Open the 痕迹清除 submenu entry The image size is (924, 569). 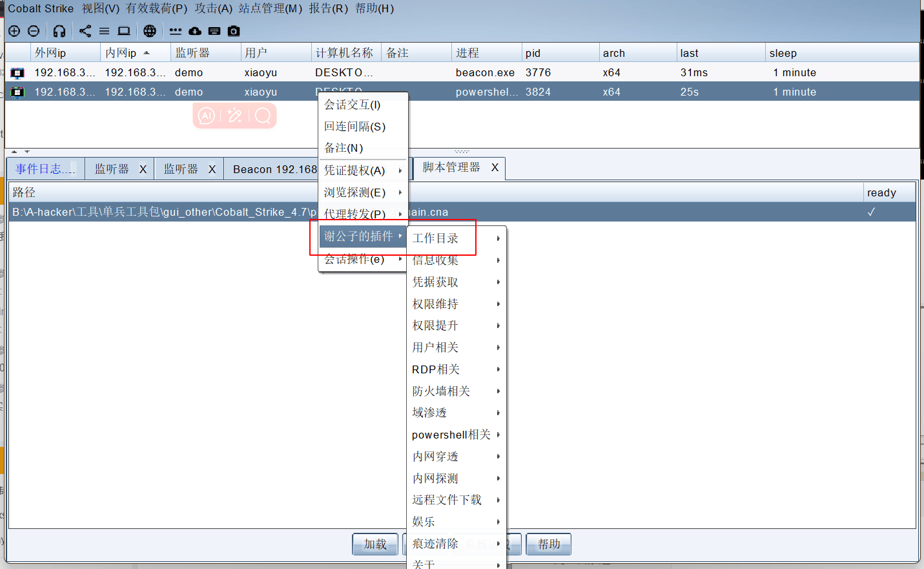[x=457, y=544]
